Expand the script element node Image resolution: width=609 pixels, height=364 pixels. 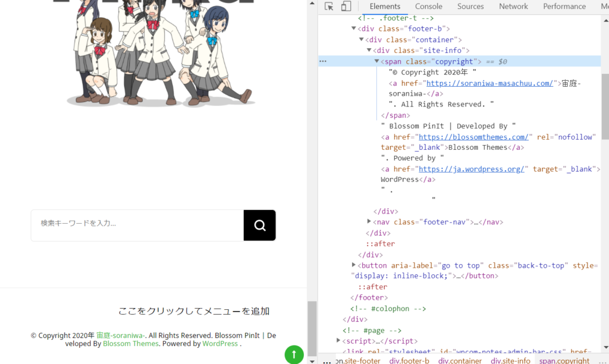pos(338,341)
